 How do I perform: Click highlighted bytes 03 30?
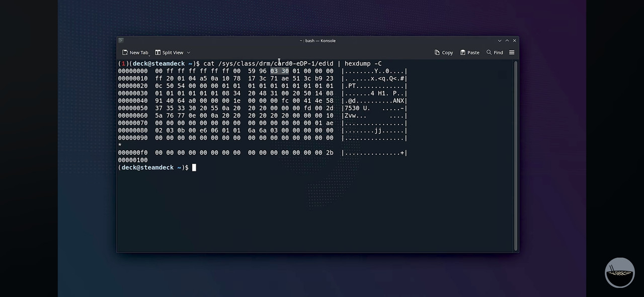(x=279, y=71)
